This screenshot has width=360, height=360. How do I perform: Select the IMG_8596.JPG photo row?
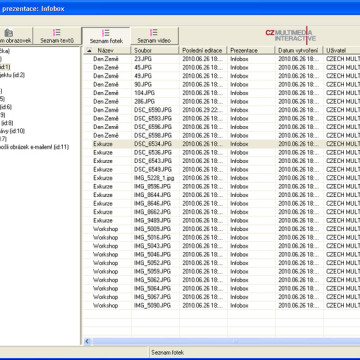tap(221, 186)
